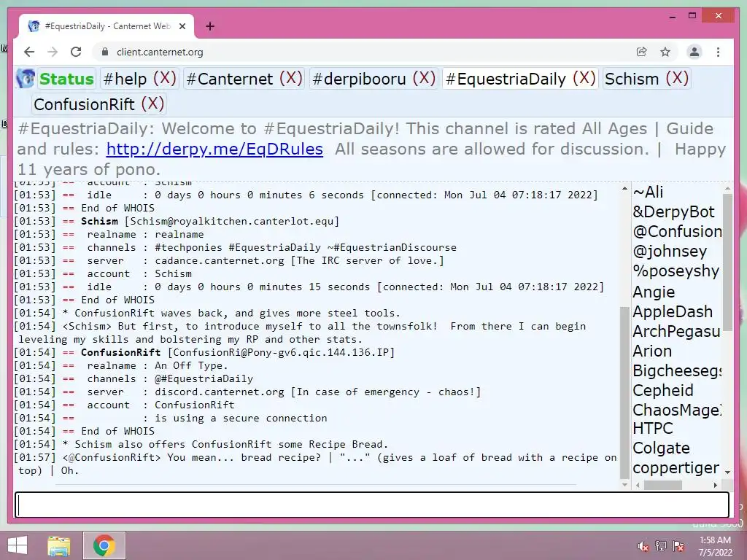Open the Chrome profile avatar
This screenshot has height=560, width=747.
694,52
